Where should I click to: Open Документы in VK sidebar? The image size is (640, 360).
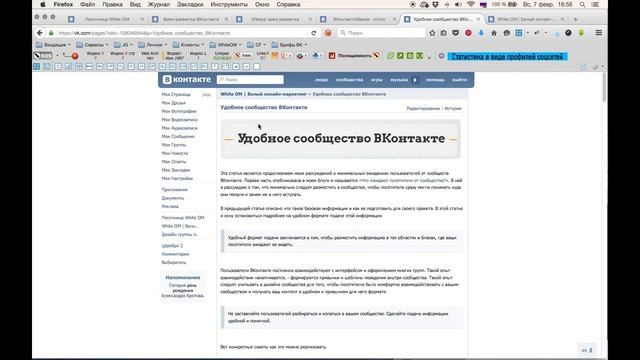(173, 198)
